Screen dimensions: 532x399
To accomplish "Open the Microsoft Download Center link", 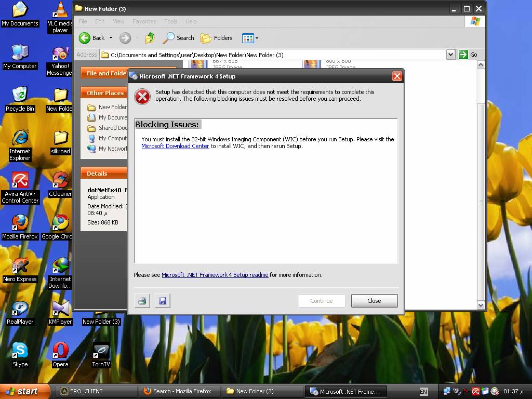I will (x=175, y=146).
